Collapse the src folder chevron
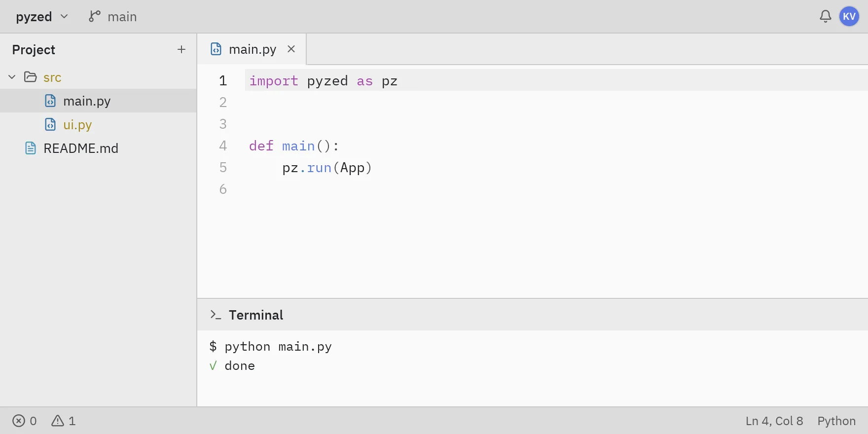This screenshot has height=434, width=868. [12, 77]
